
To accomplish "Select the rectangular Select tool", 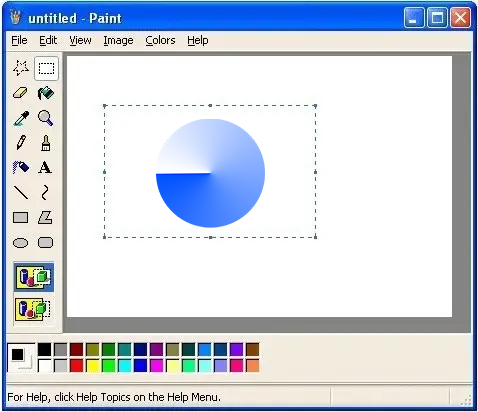I will coord(46,68).
